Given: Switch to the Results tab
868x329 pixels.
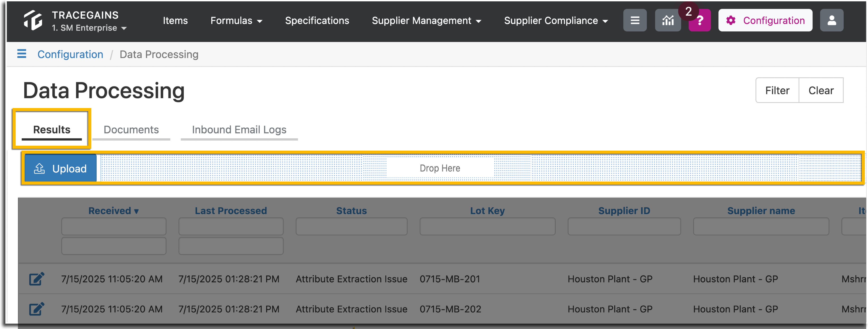Looking at the screenshot, I should 51,130.
